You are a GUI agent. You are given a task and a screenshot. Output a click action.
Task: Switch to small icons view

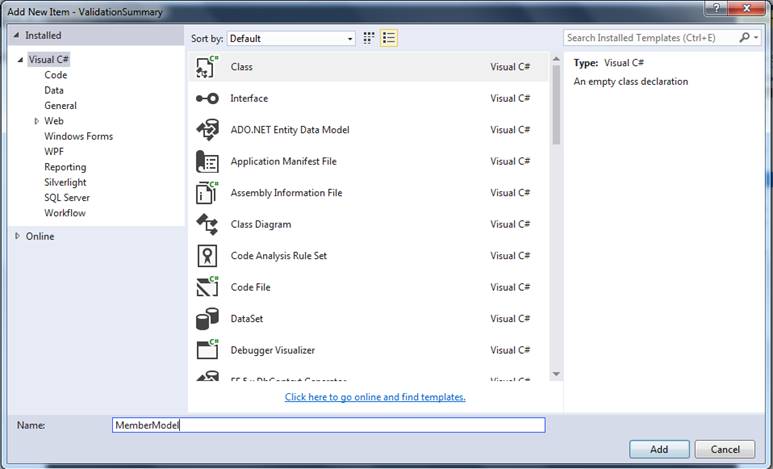(x=369, y=38)
